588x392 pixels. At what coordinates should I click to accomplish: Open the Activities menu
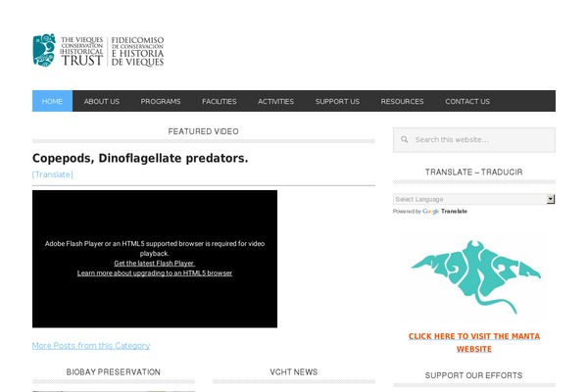click(275, 101)
